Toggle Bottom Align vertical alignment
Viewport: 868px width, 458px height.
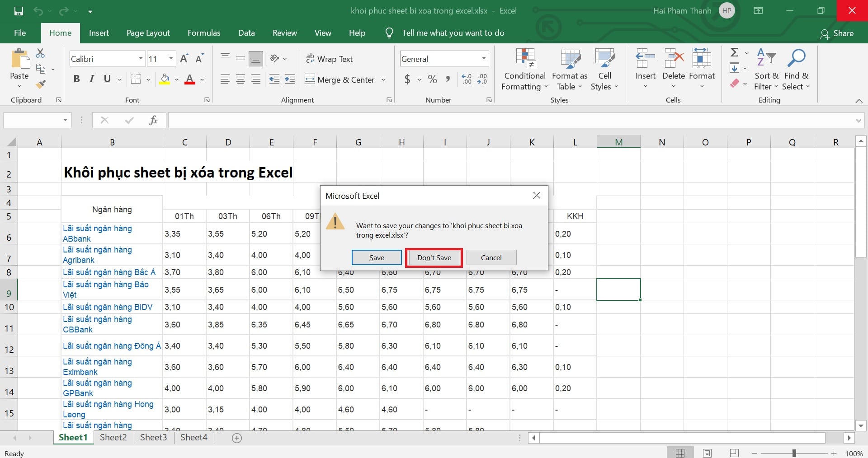click(256, 59)
